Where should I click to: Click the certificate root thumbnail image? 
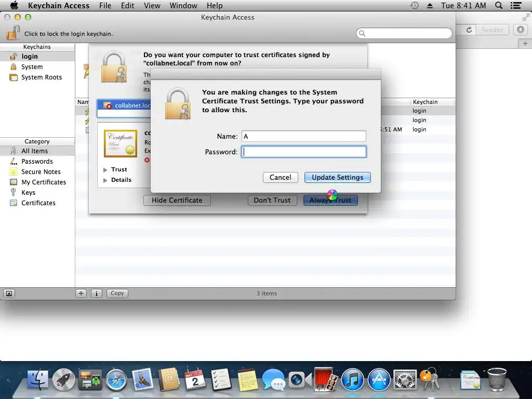[x=121, y=143]
